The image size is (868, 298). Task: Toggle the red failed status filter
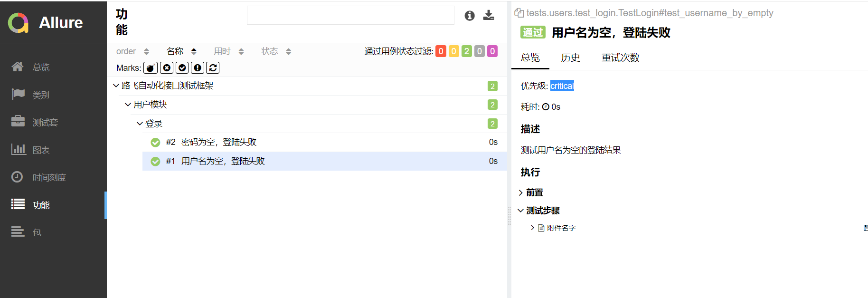[441, 51]
